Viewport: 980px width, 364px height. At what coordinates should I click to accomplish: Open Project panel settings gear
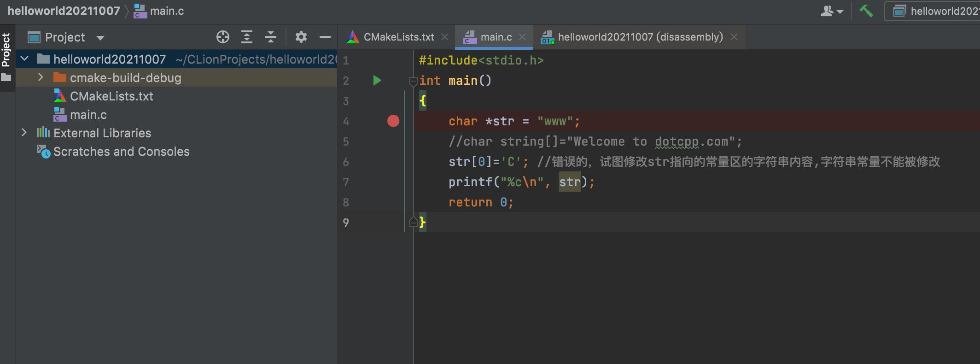click(x=301, y=37)
